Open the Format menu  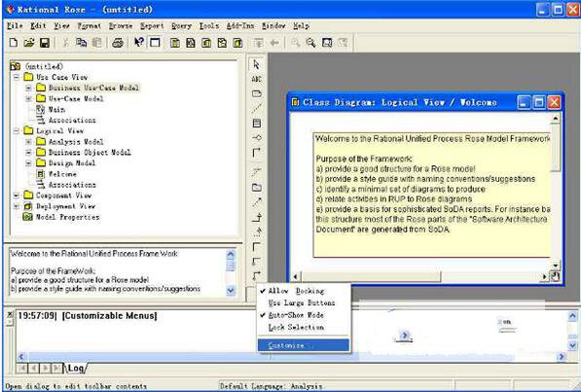(89, 25)
